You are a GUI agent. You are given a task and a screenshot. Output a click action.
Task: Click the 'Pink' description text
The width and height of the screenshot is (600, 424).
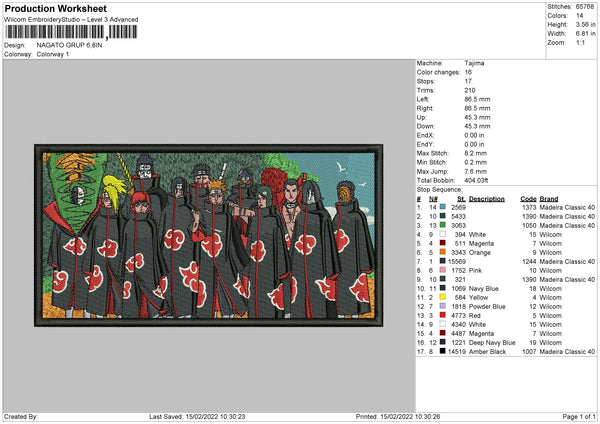475,271
